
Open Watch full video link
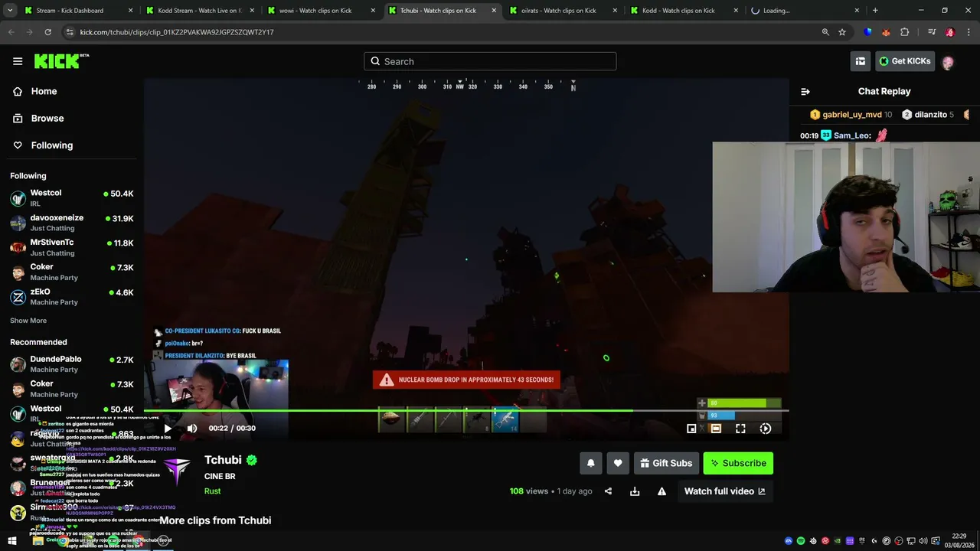pyautogui.click(x=724, y=491)
